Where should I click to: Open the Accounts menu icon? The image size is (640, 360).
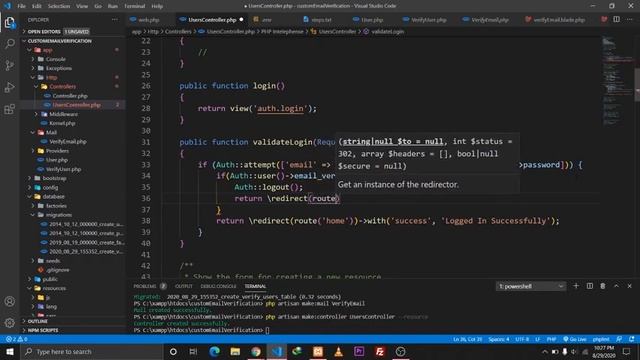click(x=9, y=301)
